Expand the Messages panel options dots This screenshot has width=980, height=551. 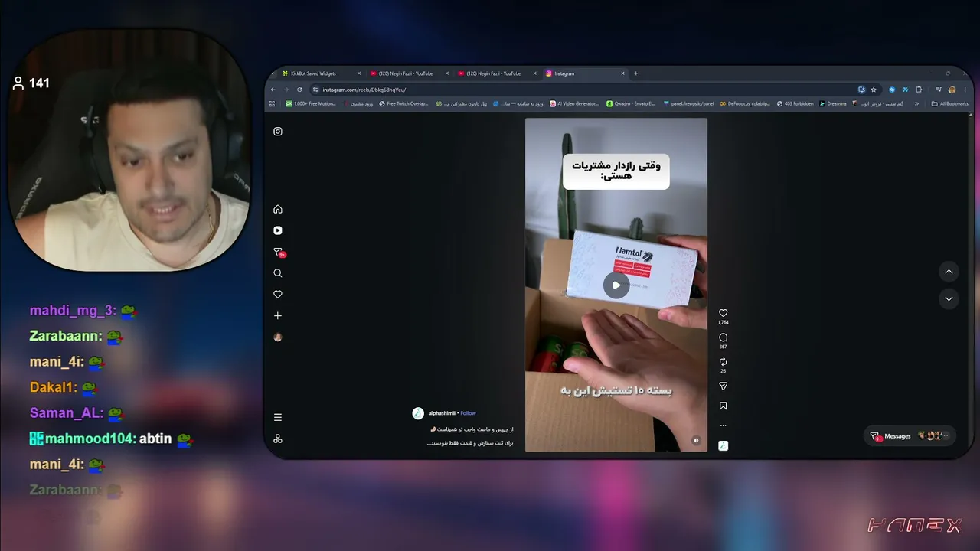pos(946,436)
